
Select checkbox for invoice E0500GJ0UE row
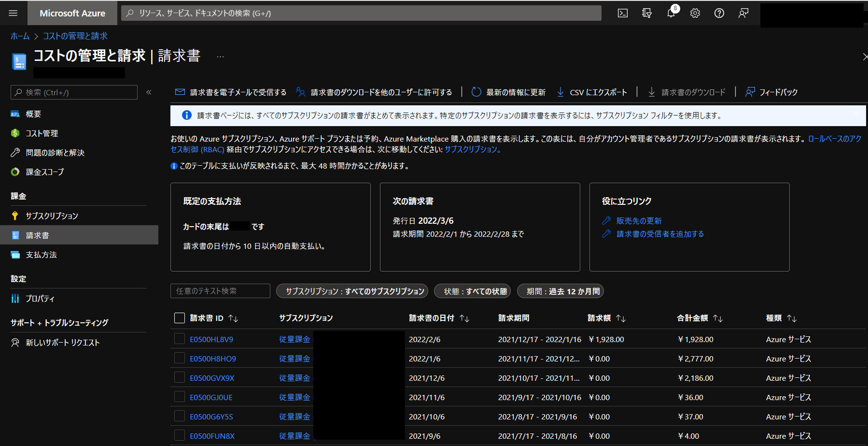click(180, 397)
